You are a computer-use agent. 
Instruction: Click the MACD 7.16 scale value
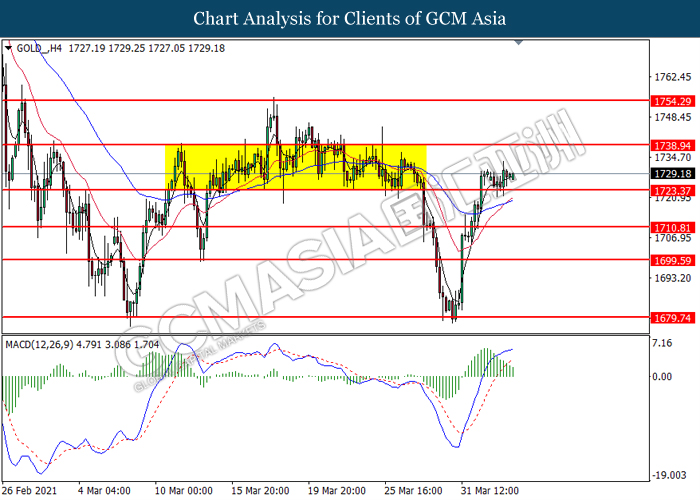[662, 343]
